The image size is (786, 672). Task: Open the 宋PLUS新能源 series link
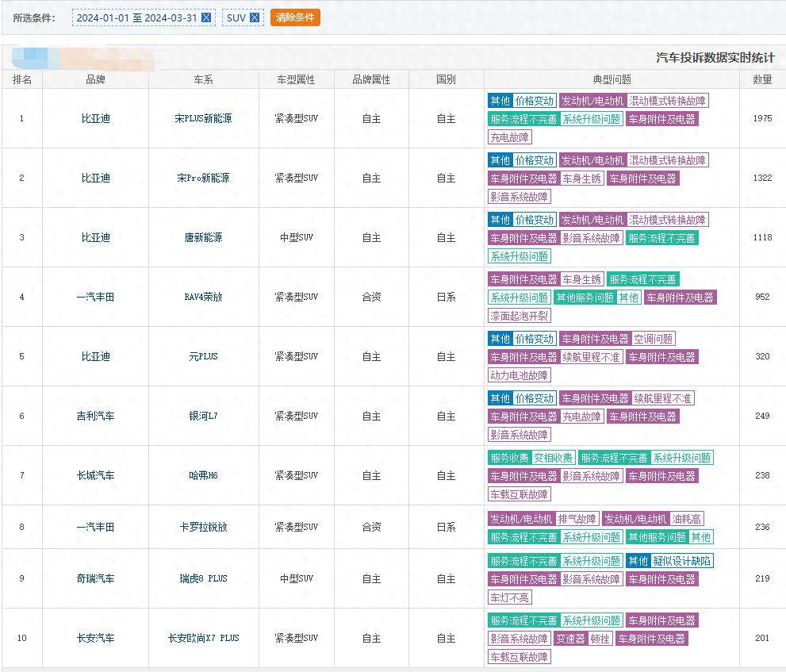[x=203, y=118]
